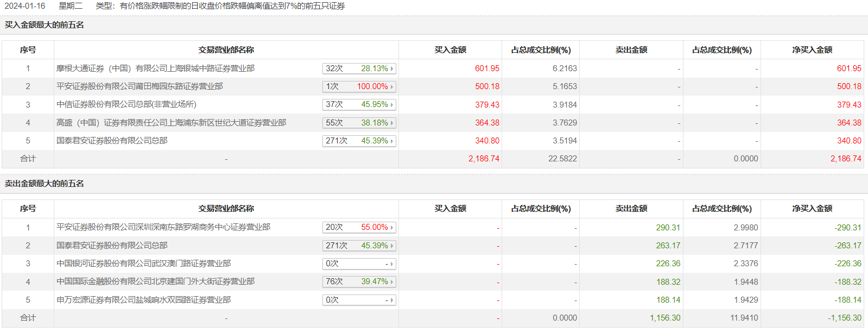The image size is (868, 332).
Task: Select net total -1,156.30
Action: 845,318
